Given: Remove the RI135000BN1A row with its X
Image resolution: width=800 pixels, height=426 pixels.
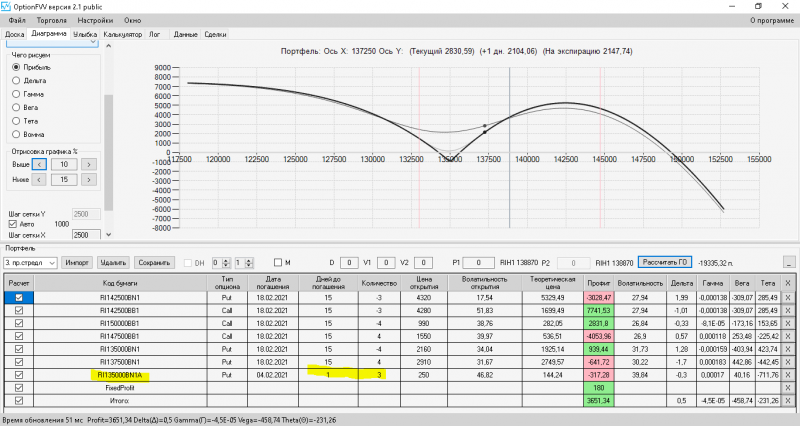Looking at the screenshot, I should (788, 375).
